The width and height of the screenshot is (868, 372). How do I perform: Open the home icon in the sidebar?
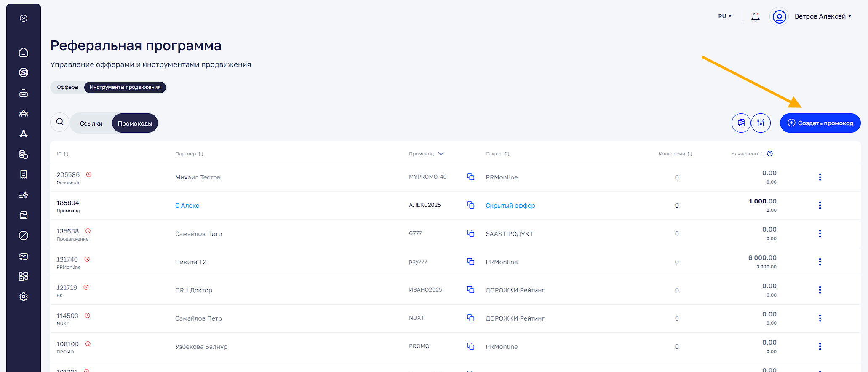pos(24,52)
